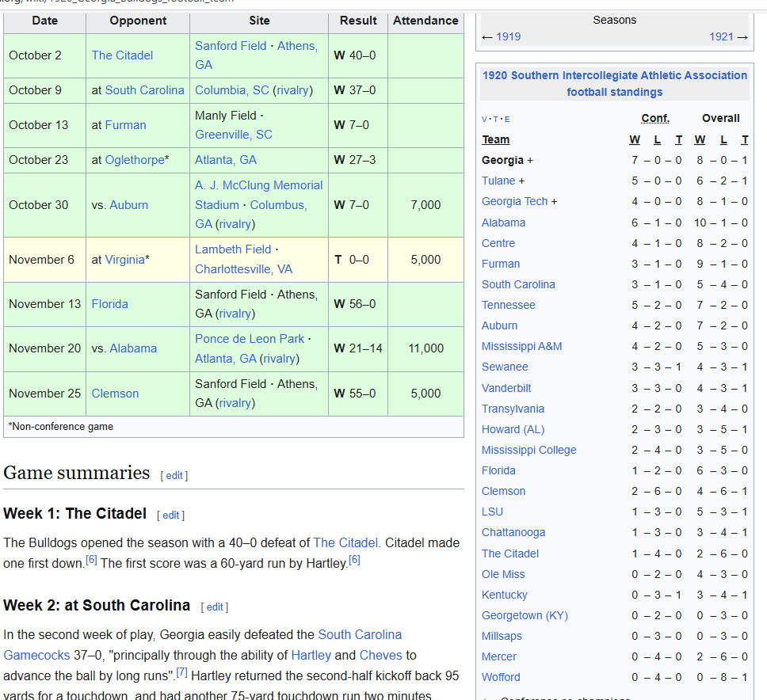
Task: Open Georgia Tech in the standings
Action: click(514, 201)
